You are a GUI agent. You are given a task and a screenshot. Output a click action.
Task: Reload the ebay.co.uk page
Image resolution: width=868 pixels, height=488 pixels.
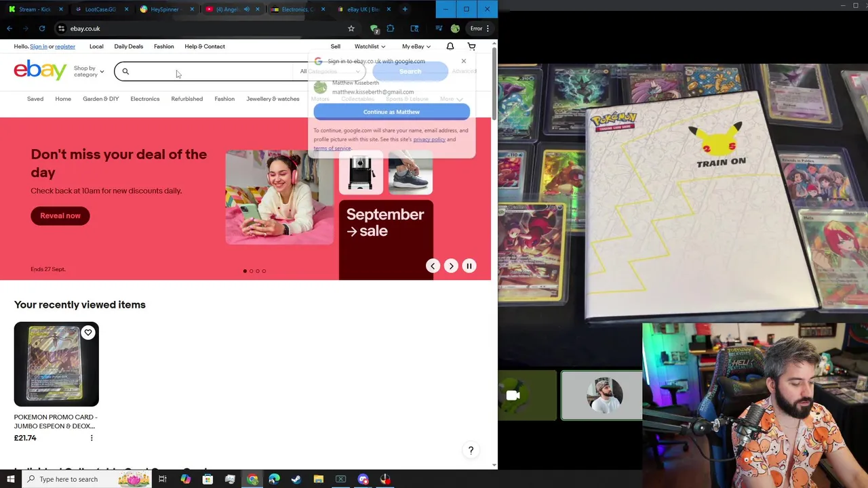42,28
